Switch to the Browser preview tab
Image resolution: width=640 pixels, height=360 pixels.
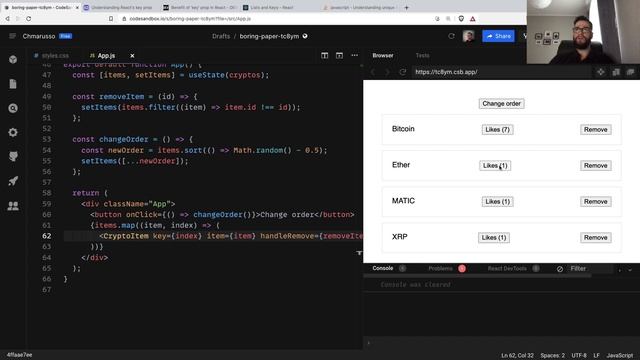tap(383, 56)
